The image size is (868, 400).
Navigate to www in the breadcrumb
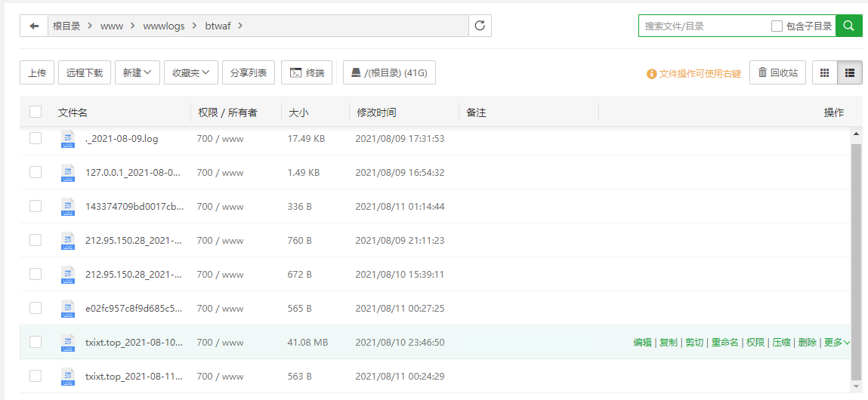pyautogui.click(x=111, y=26)
